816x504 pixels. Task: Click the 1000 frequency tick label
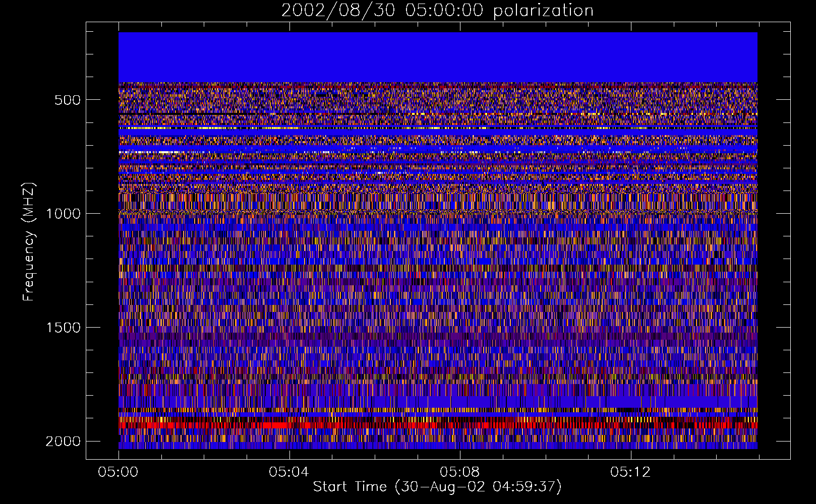[64, 214]
